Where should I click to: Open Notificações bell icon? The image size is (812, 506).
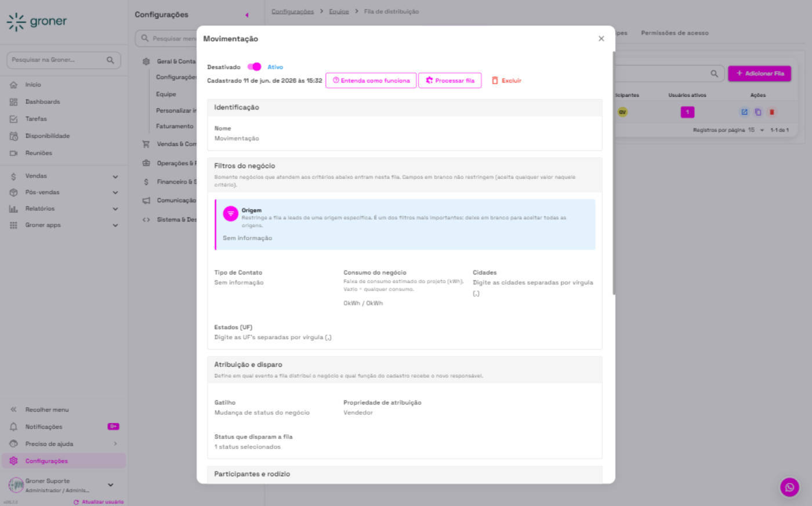click(x=13, y=427)
